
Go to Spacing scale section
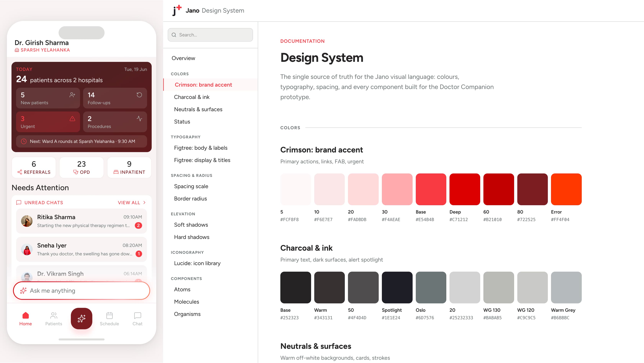point(191,186)
